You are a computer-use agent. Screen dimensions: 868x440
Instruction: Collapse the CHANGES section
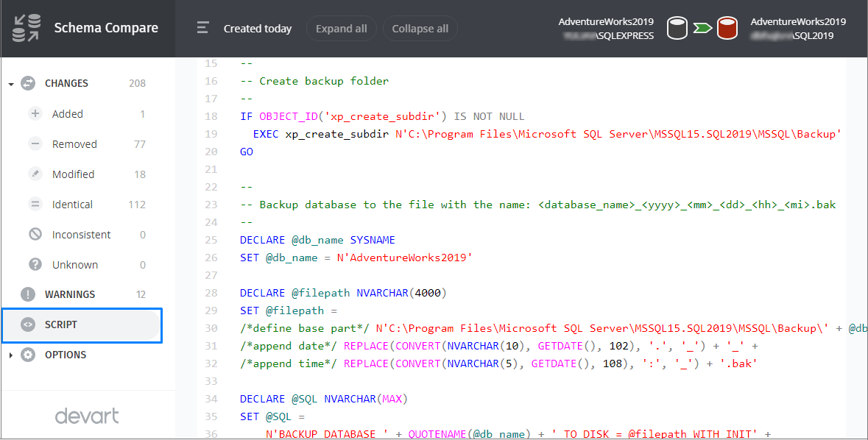click(x=10, y=83)
